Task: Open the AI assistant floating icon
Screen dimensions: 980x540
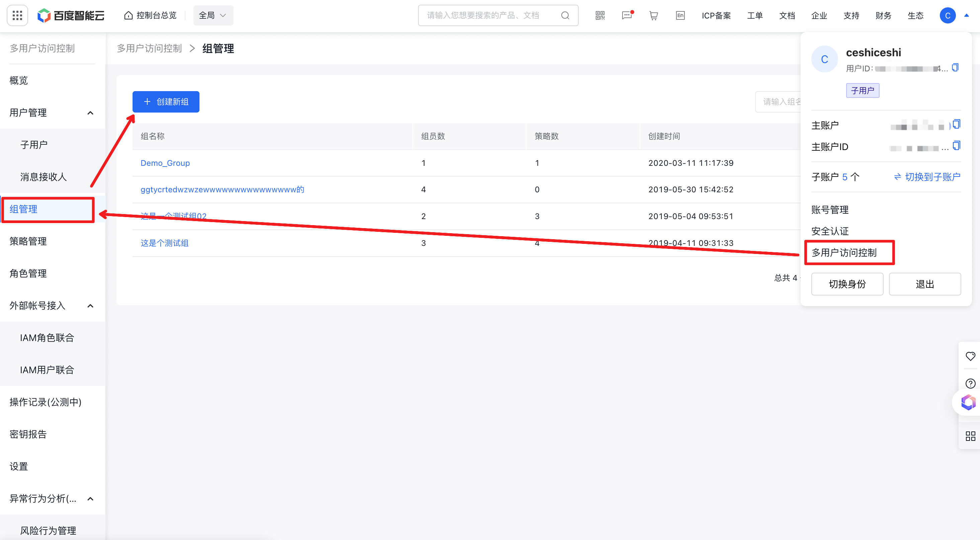Action: click(x=968, y=402)
